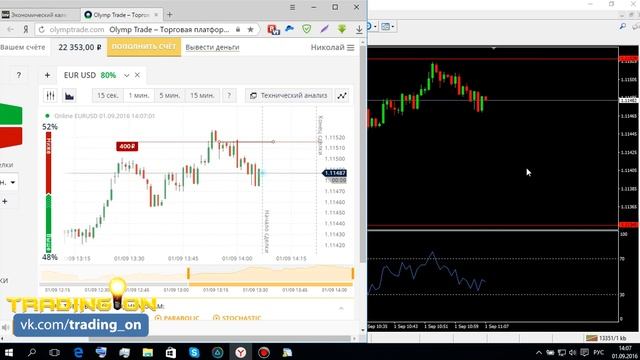640x360 pixels.
Task: Select the PARABOLIC indicator
Action: [x=177, y=318]
